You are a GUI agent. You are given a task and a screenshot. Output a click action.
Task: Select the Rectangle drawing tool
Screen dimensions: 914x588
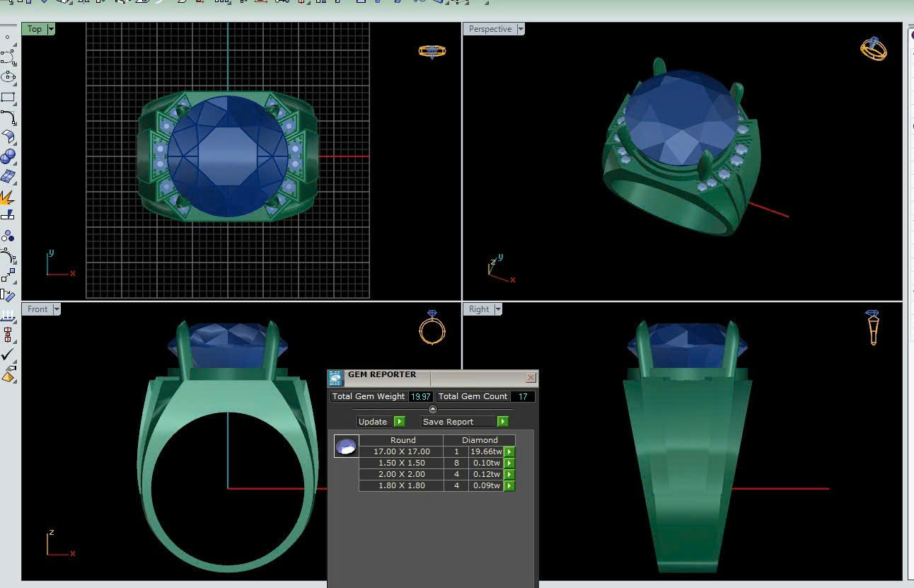pyautogui.click(x=8, y=97)
